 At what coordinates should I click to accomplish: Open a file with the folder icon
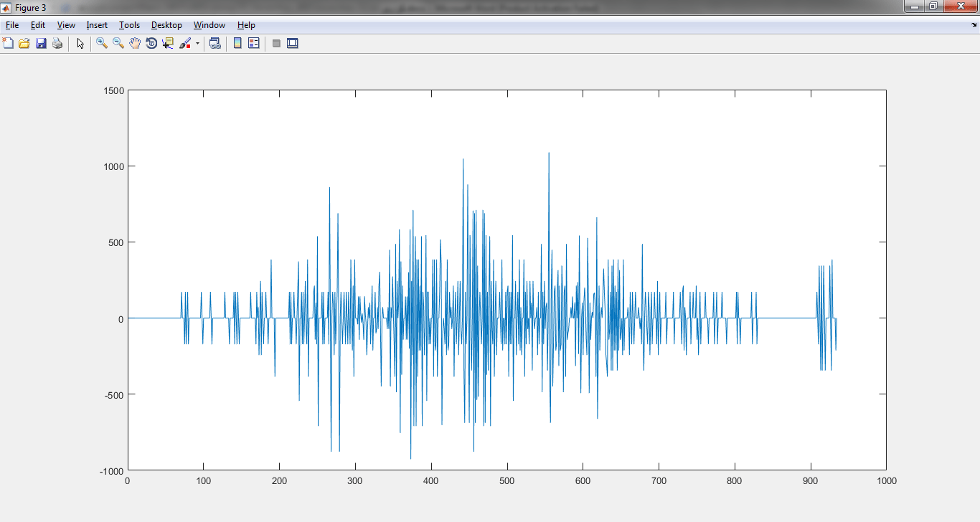click(x=24, y=43)
